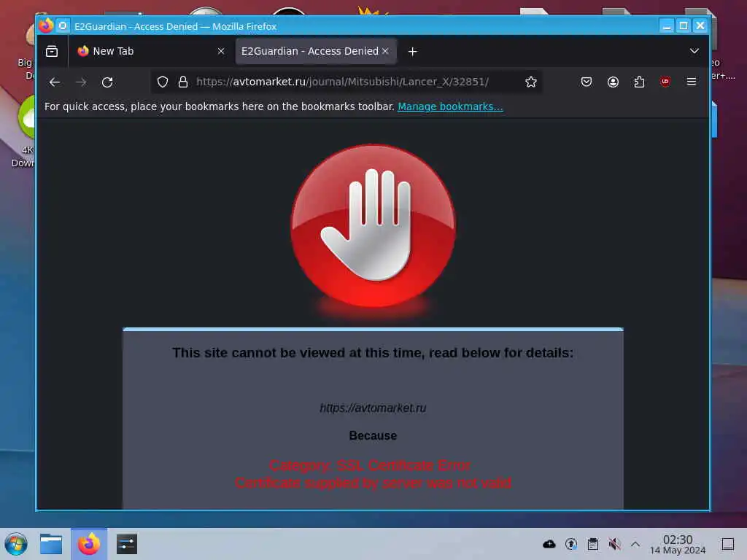Close the New Tab tab
The width and height of the screenshot is (747, 560).
point(221,51)
